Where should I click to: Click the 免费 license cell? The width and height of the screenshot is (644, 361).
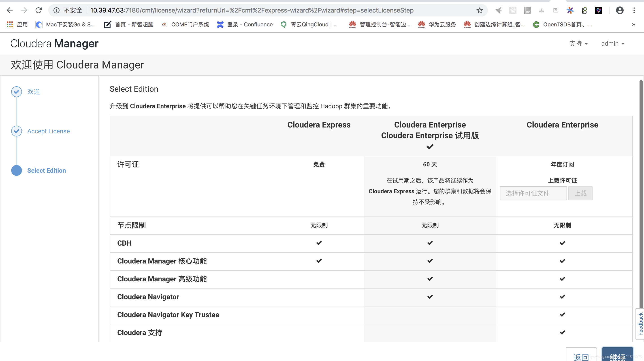[319, 164]
